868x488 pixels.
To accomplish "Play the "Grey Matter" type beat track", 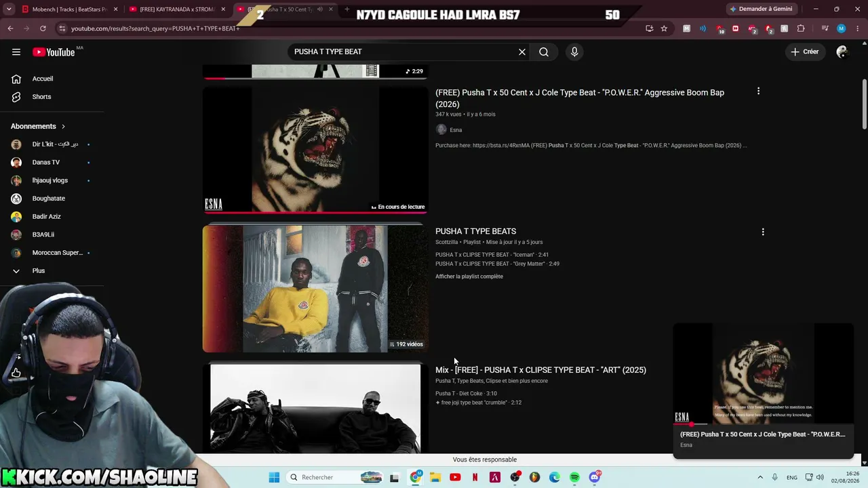I will pos(497,264).
